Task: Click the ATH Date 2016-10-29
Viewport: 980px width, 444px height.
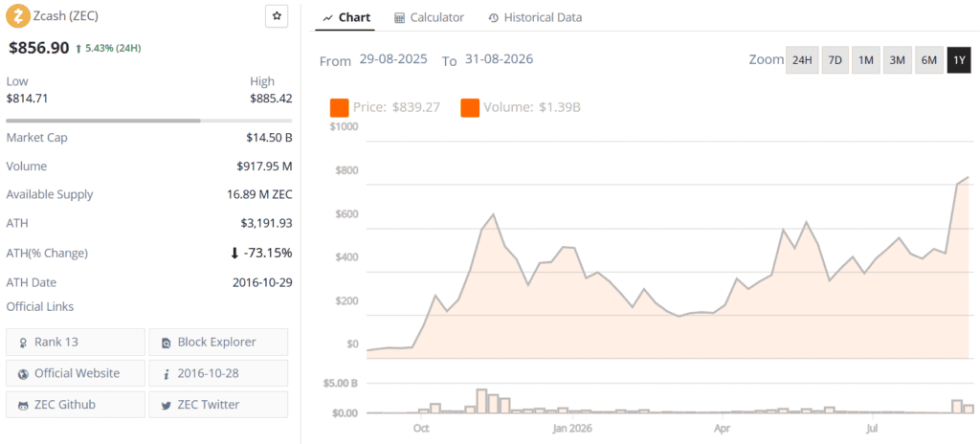Action: (x=262, y=282)
